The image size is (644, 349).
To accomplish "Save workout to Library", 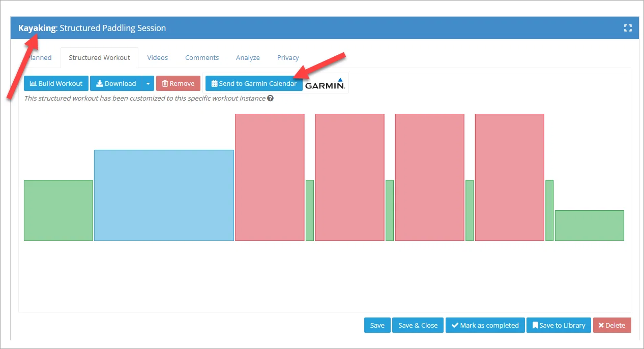I will (559, 325).
